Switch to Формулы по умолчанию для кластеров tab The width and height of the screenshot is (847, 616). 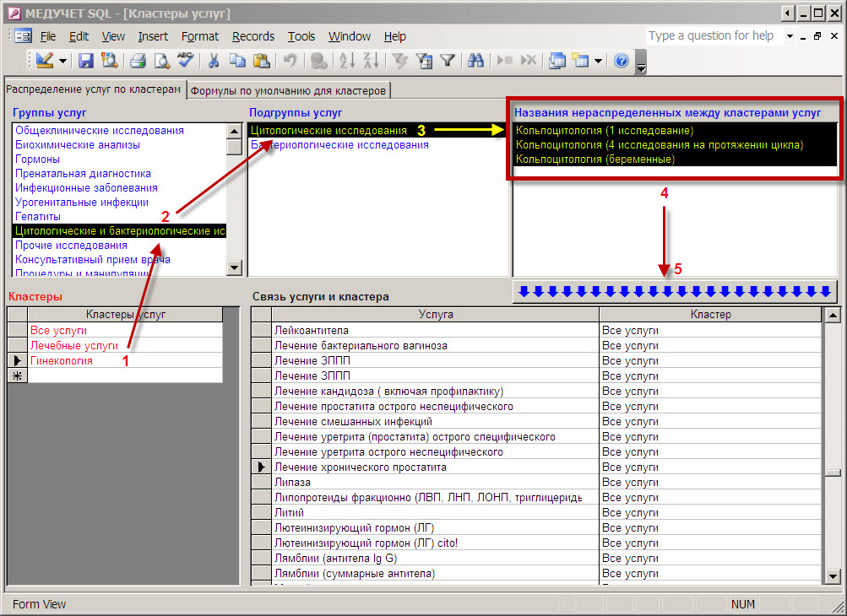coord(288,89)
